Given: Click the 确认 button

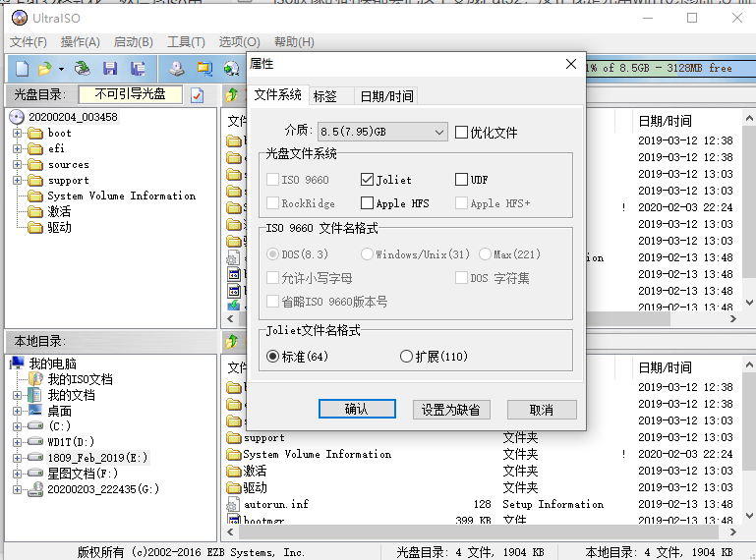Looking at the screenshot, I should pos(357,409).
